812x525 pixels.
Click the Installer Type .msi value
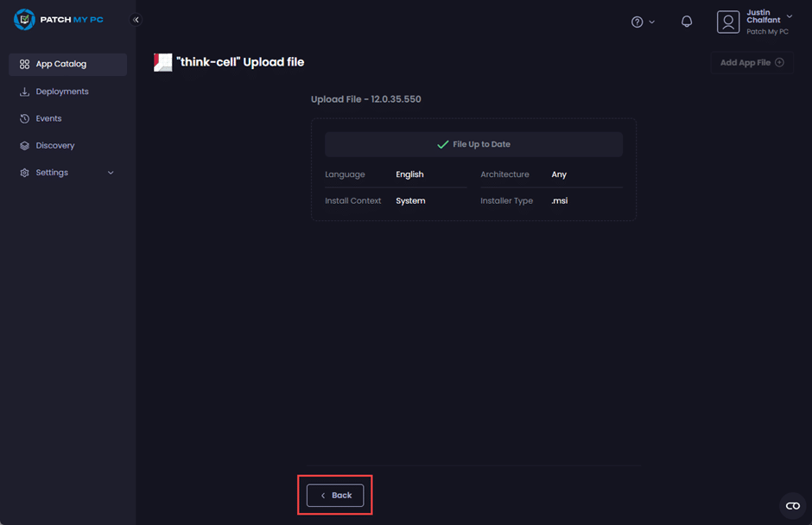(560, 201)
